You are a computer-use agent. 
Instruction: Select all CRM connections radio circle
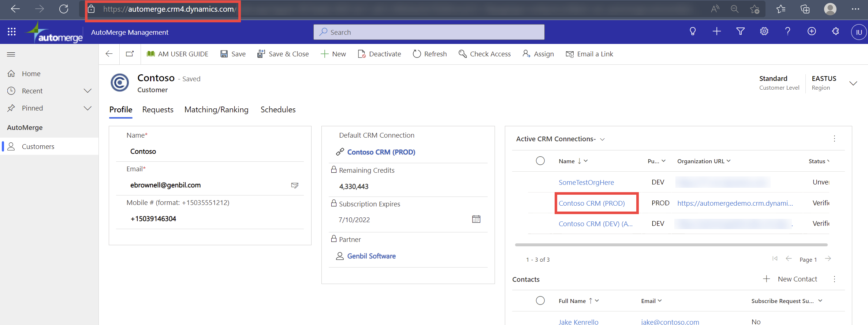coord(540,161)
